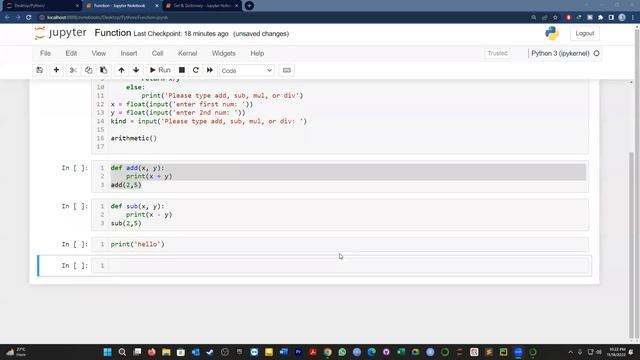This screenshot has height=360, width=640.
Task: Click the kernel idle indicator circle
Action: click(x=596, y=53)
